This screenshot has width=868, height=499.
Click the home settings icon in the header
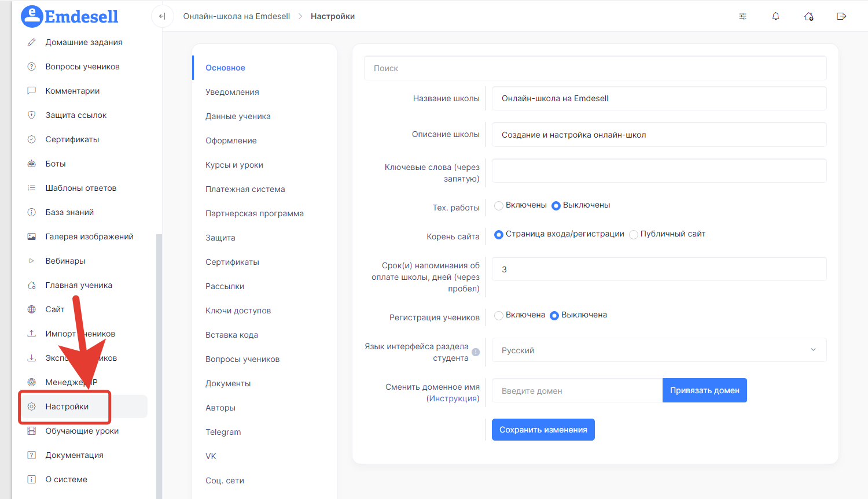(809, 16)
